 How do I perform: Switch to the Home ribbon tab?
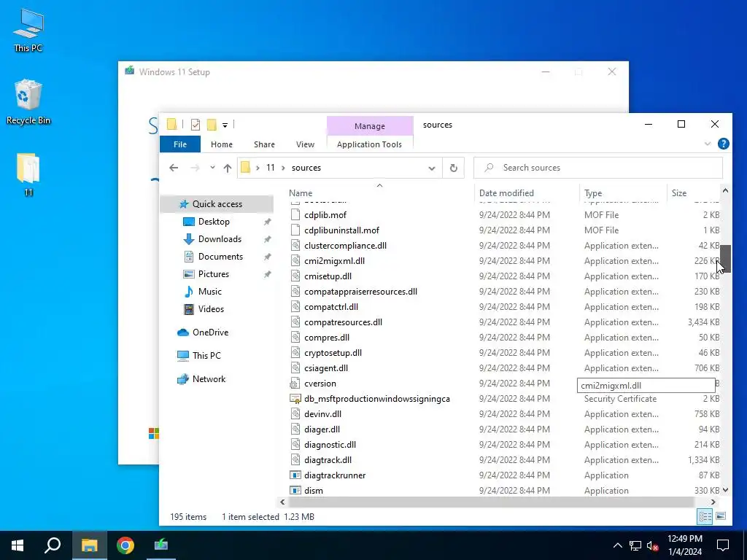[x=222, y=144]
